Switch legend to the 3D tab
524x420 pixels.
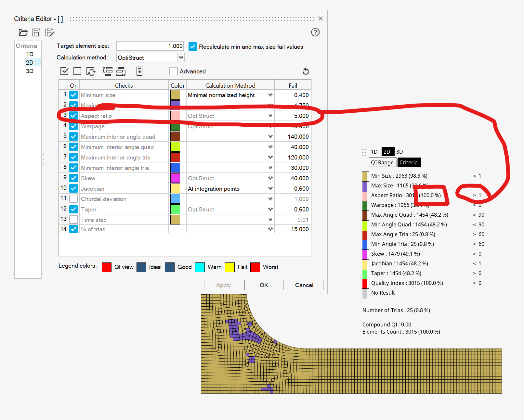click(x=400, y=152)
